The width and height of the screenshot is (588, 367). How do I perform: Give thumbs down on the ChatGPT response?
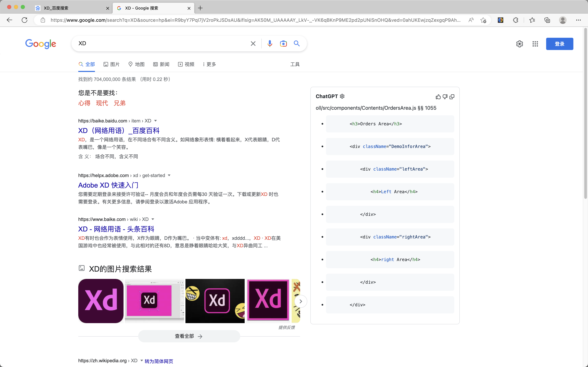pyautogui.click(x=445, y=97)
